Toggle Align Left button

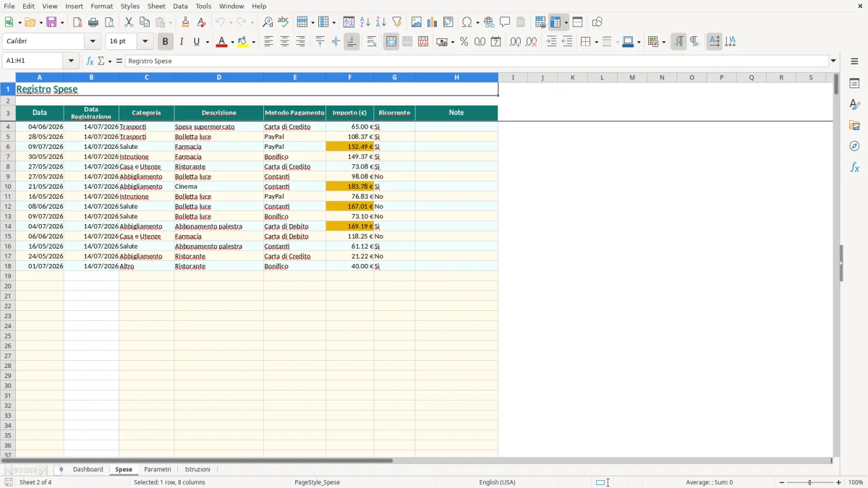point(268,42)
